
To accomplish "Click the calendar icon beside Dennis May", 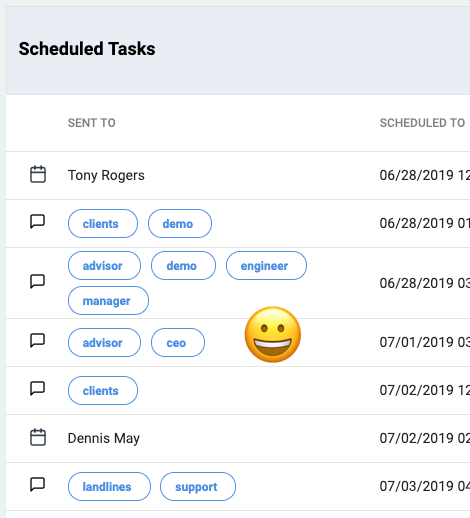I will (x=38, y=437).
